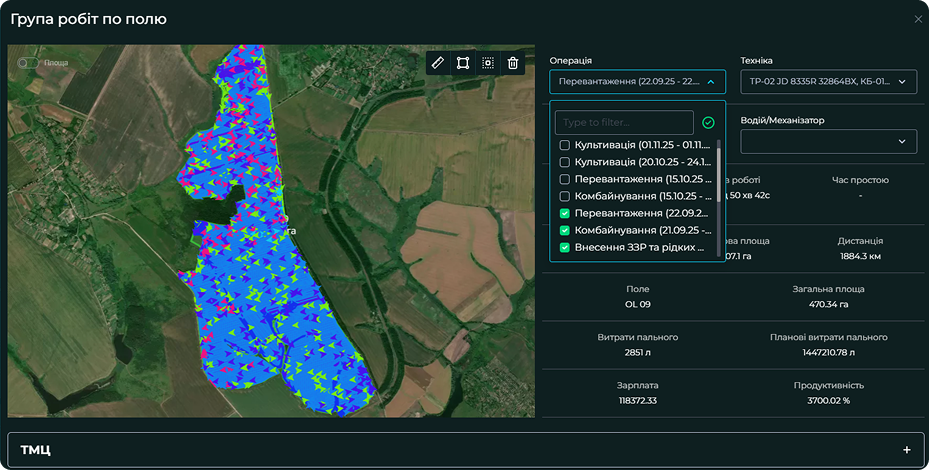Click the trash delete icon on map
This screenshot has width=929, height=470.
tap(513, 63)
